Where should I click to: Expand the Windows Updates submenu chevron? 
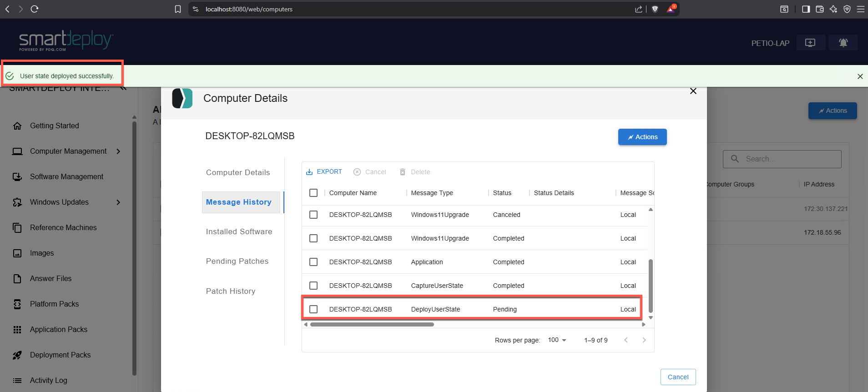coord(118,202)
